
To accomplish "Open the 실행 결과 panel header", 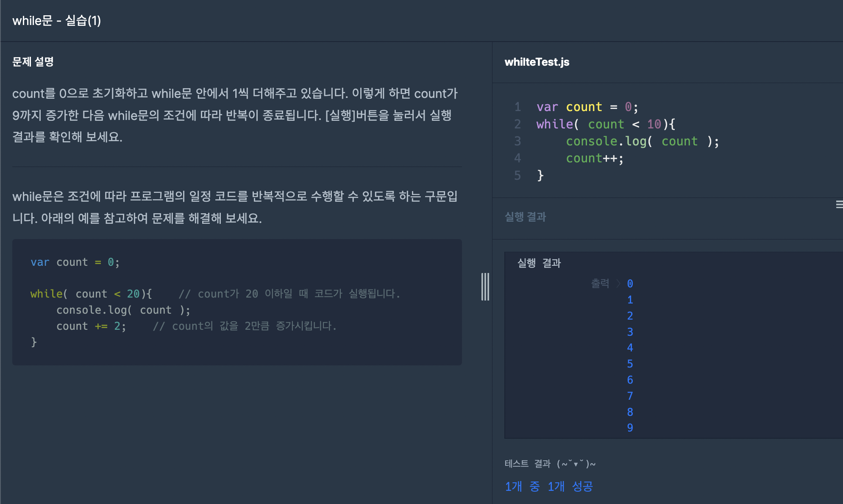I will (x=525, y=217).
